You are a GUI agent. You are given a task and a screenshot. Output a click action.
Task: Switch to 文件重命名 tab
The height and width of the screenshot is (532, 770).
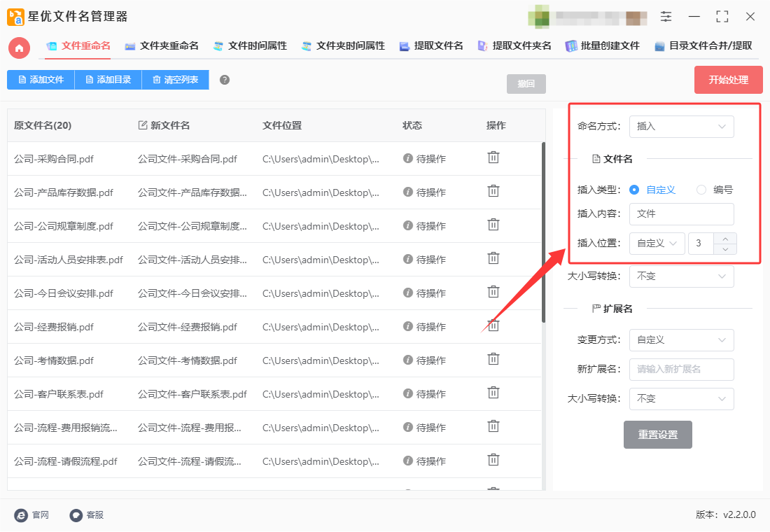point(78,46)
